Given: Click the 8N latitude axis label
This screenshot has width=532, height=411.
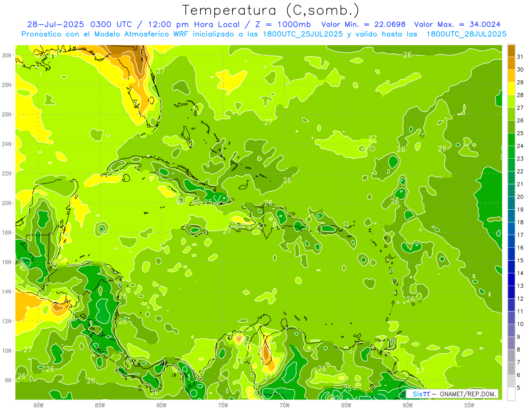Looking at the screenshot, I should [x=9, y=380].
